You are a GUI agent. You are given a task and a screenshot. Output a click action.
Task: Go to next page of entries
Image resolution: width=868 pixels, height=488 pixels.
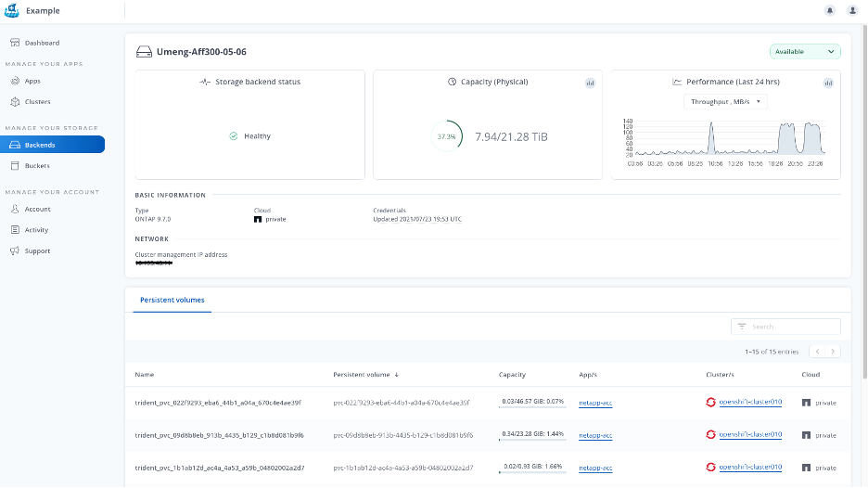point(834,352)
